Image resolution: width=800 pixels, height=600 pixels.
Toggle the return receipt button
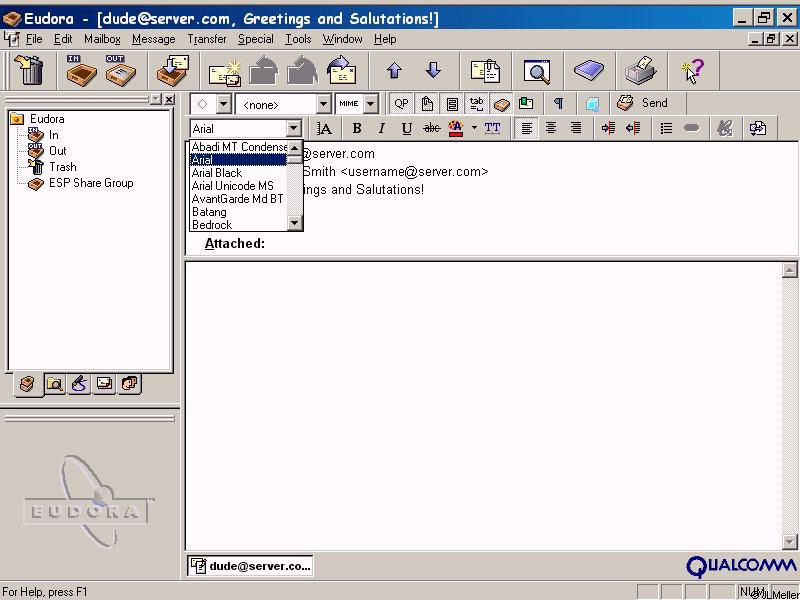(x=526, y=104)
